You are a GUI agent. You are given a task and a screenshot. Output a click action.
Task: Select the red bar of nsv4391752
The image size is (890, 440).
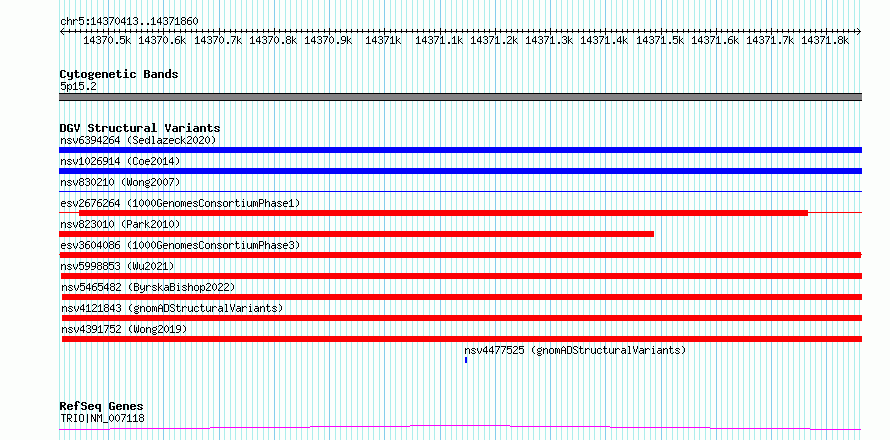[x=462, y=339]
